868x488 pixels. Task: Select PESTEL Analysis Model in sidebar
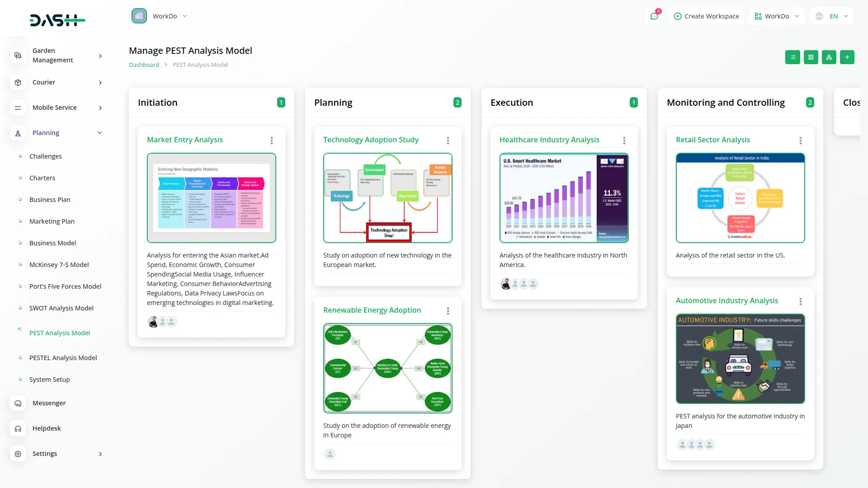tap(63, 358)
